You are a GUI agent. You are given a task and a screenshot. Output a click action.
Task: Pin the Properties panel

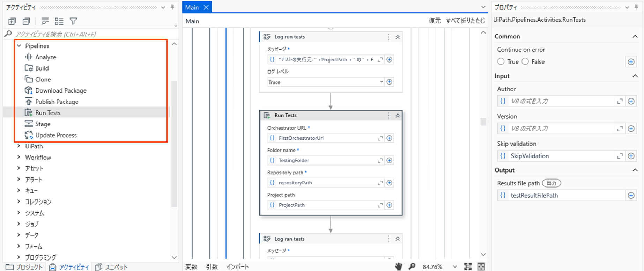(x=636, y=7)
